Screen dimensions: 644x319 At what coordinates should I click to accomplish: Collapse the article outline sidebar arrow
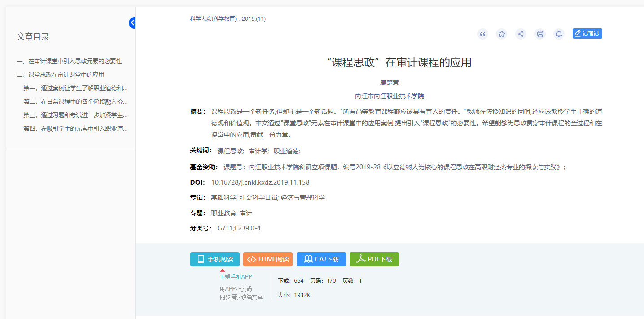point(132,23)
